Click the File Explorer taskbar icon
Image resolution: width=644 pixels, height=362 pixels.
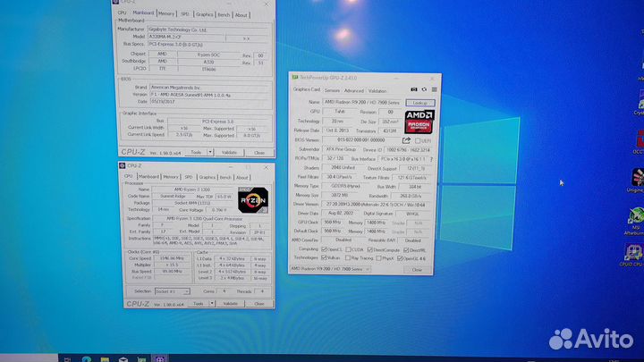pyautogui.click(x=105, y=359)
